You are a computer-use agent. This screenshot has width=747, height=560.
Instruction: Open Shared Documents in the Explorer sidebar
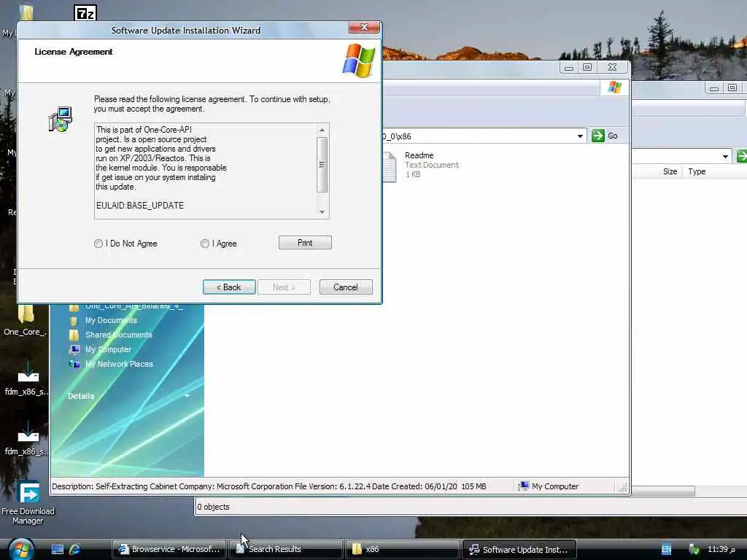[x=119, y=335]
